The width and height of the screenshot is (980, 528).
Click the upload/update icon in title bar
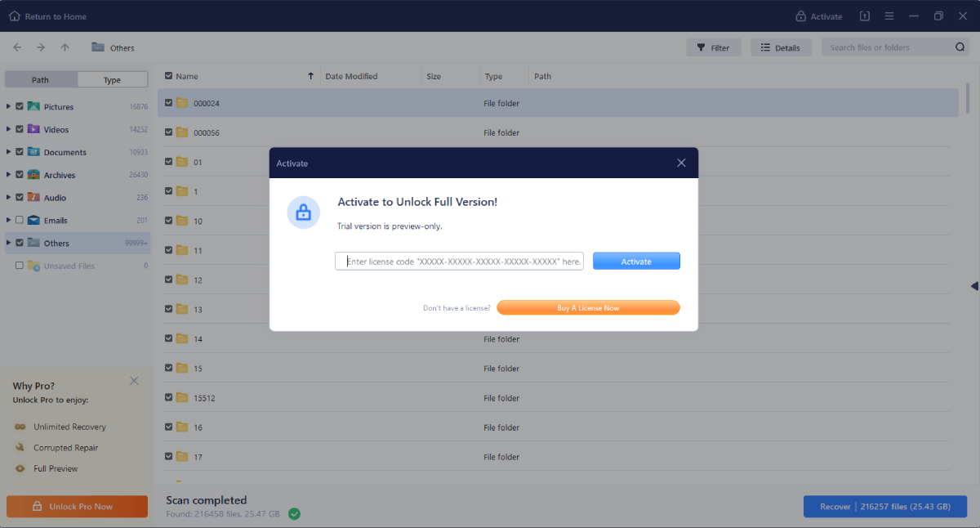click(864, 16)
